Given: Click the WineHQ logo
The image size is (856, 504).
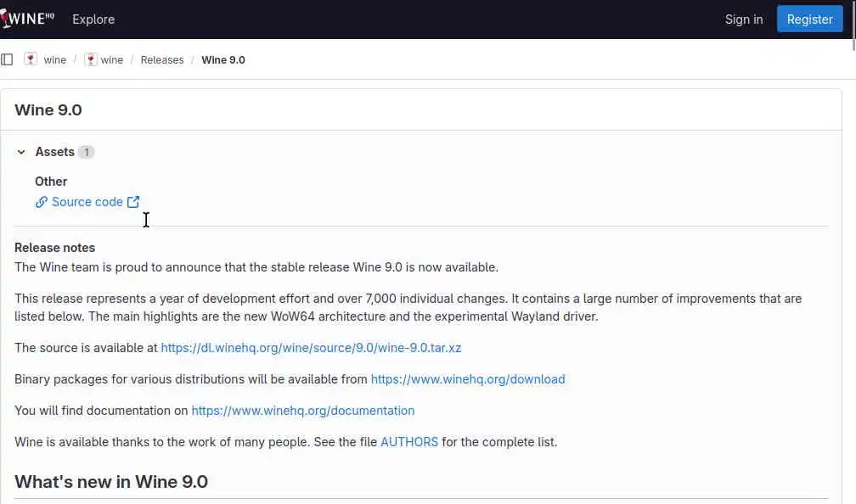Looking at the screenshot, I should (x=27, y=19).
